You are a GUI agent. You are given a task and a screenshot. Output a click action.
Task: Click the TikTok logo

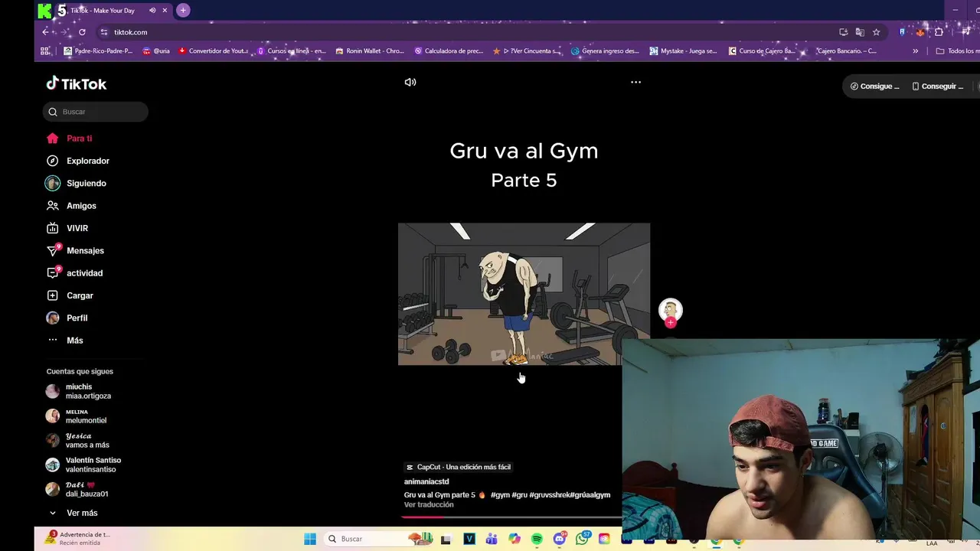[77, 83]
